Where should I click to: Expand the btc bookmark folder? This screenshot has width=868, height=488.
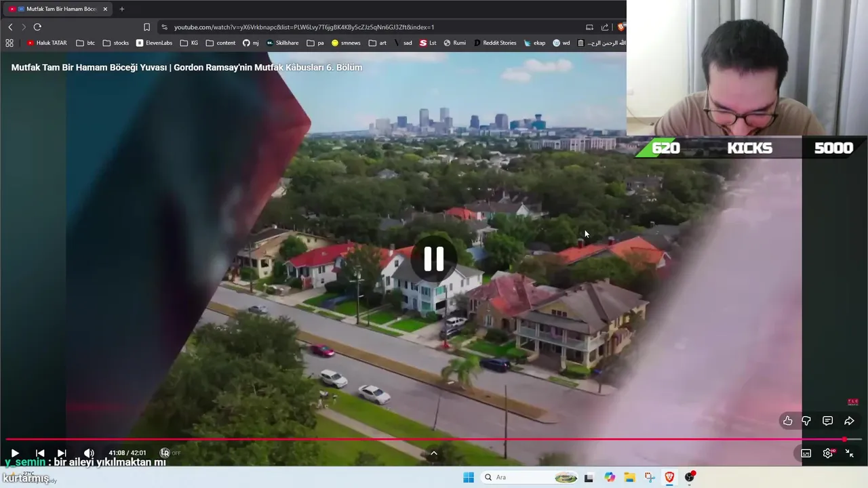[x=85, y=43]
